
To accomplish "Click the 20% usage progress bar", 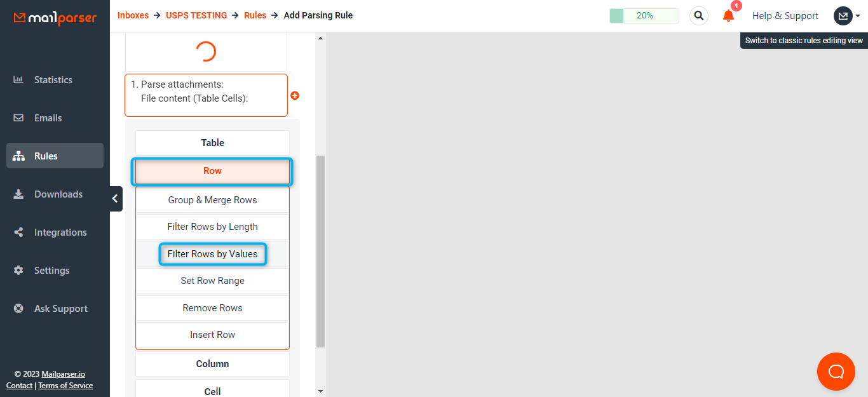I will [644, 16].
